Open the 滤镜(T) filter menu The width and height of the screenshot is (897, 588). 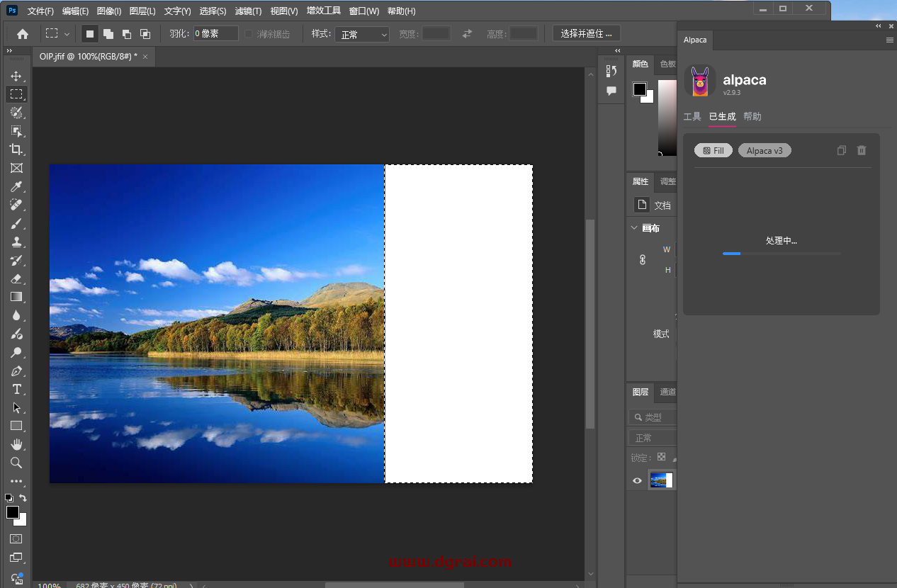248,11
